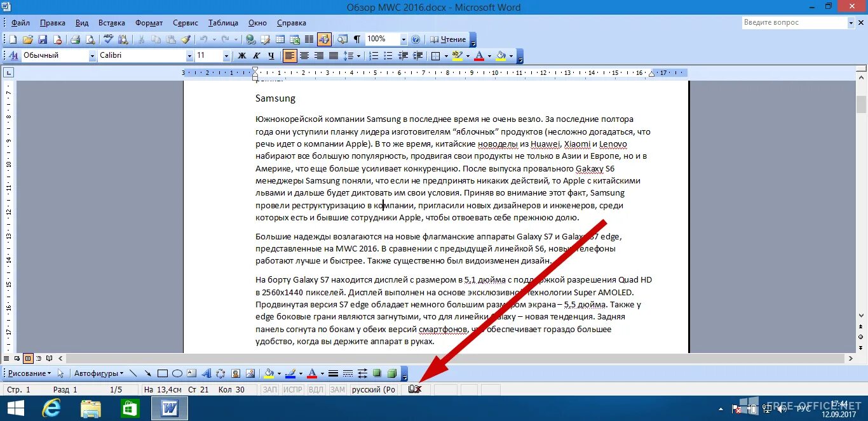Apply a bulleted list
Image resolution: width=868 pixels, height=421 pixels.
[x=388, y=56]
